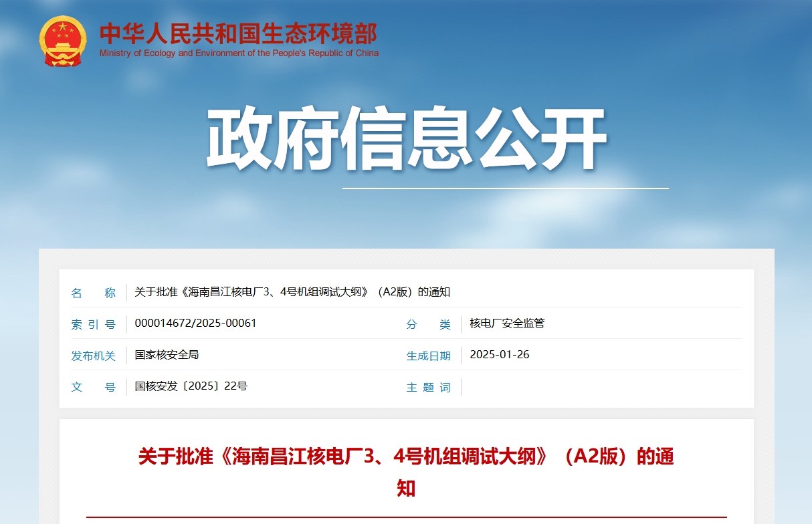Screen dimensions: 812x524
Task: Select the 发布机关 field label
Action: coord(94,356)
